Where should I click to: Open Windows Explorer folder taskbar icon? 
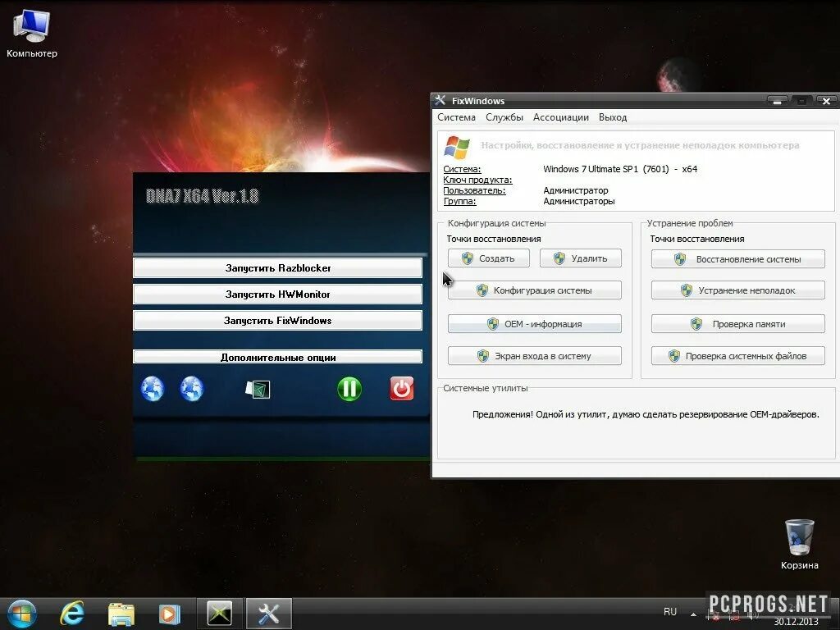(121, 614)
